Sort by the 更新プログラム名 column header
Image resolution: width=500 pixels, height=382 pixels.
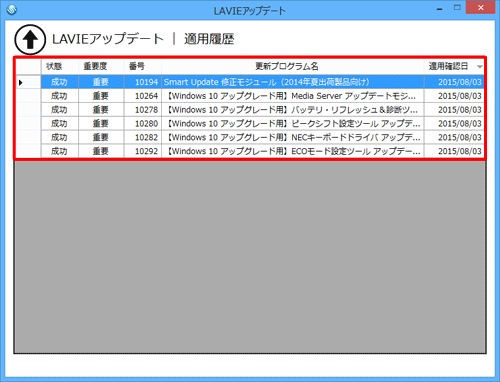(x=293, y=66)
